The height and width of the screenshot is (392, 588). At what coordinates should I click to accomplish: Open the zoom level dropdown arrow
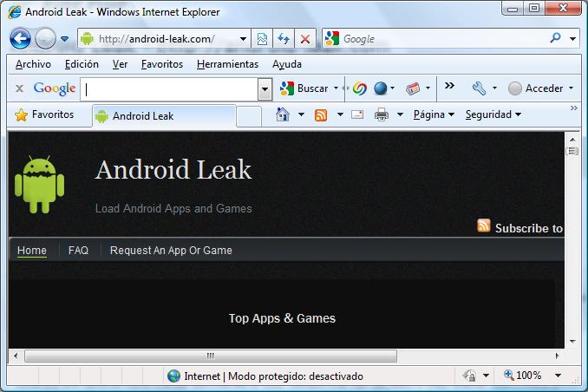[558, 376]
